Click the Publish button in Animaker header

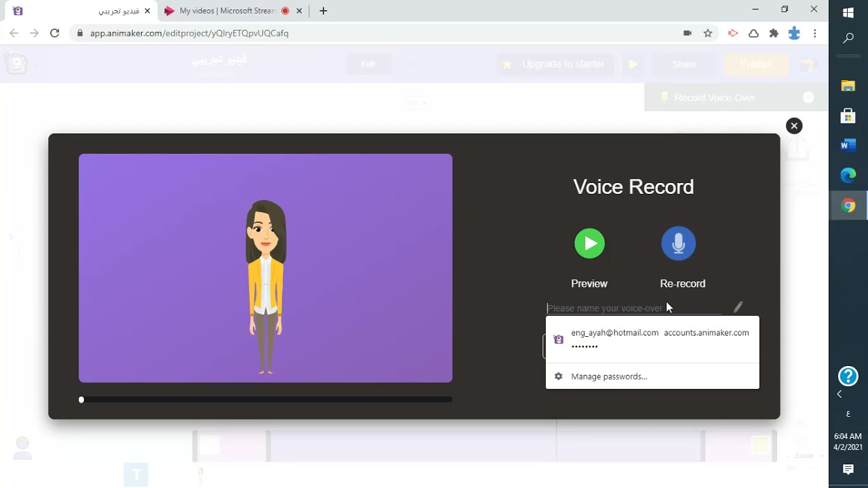tap(756, 64)
